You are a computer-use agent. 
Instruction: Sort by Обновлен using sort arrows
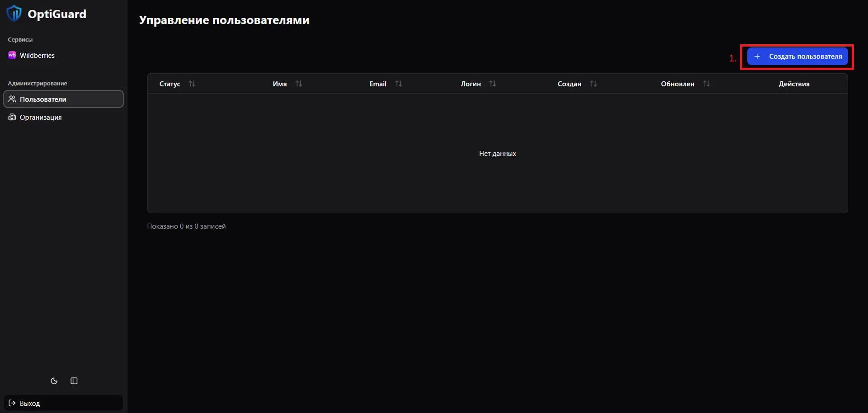[707, 84]
